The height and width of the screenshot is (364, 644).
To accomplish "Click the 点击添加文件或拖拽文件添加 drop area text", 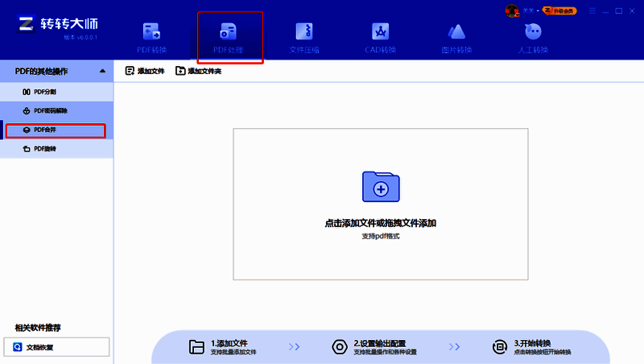I will pyautogui.click(x=380, y=223).
